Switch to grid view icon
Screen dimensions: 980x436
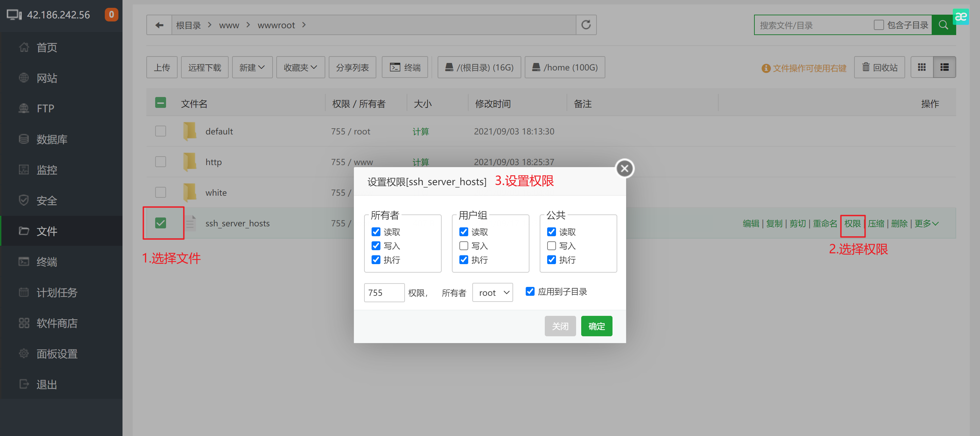point(921,67)
